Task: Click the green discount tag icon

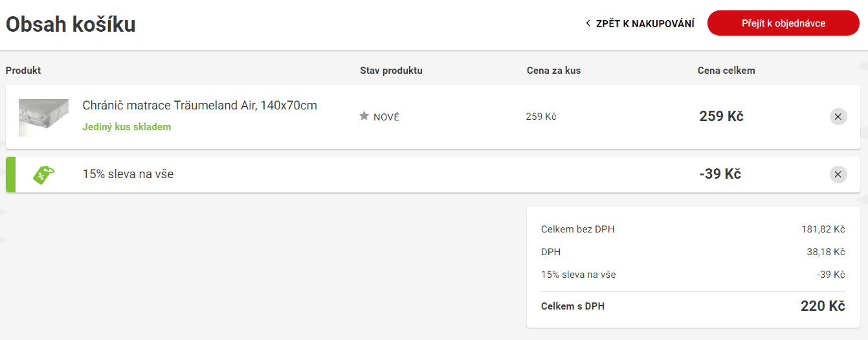Action: coord(43,174)
